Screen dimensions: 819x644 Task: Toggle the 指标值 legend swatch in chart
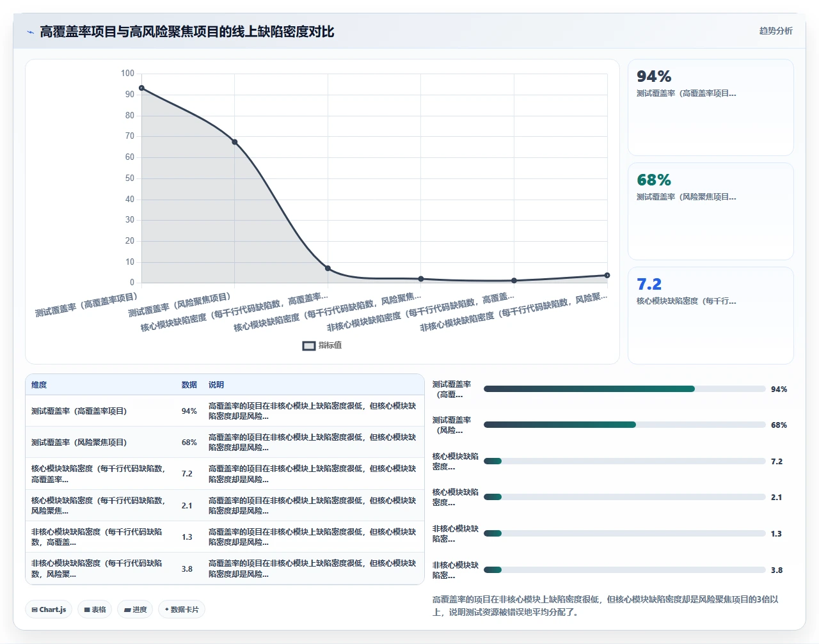(309, 345)
